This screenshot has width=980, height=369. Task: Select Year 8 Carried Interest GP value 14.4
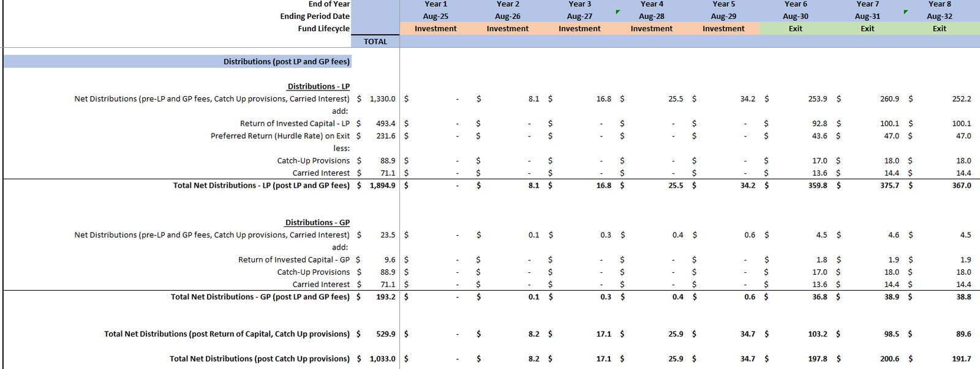[963, 285]
